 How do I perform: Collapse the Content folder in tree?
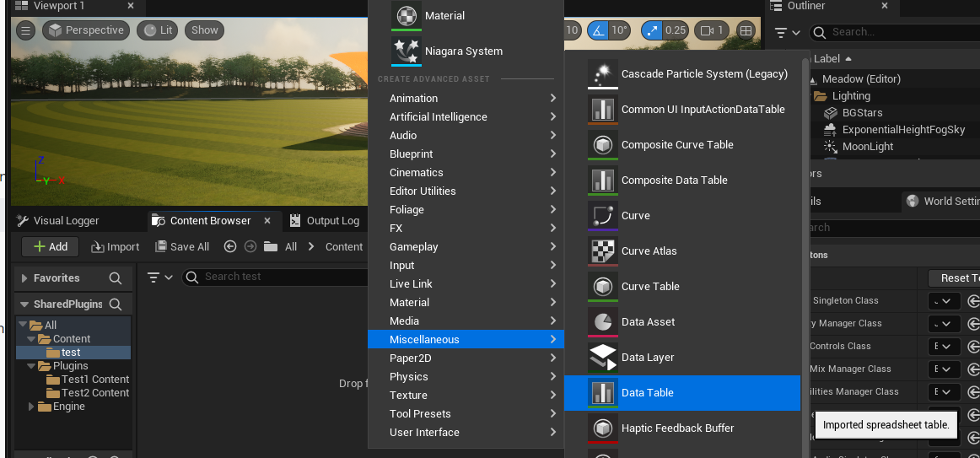32,339
